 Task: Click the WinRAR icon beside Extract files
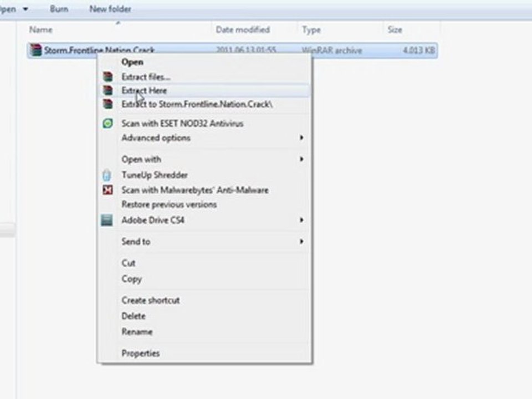[108, 76]
